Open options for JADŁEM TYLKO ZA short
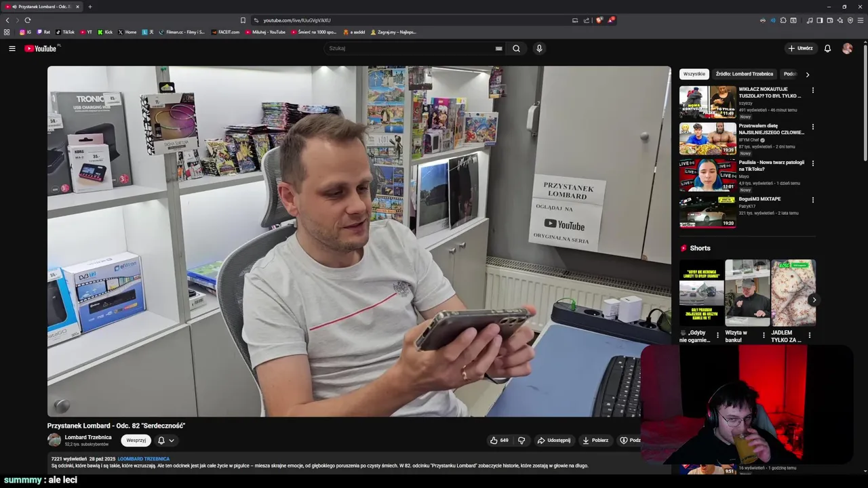The image size is (868, 488). click(809, 335)
